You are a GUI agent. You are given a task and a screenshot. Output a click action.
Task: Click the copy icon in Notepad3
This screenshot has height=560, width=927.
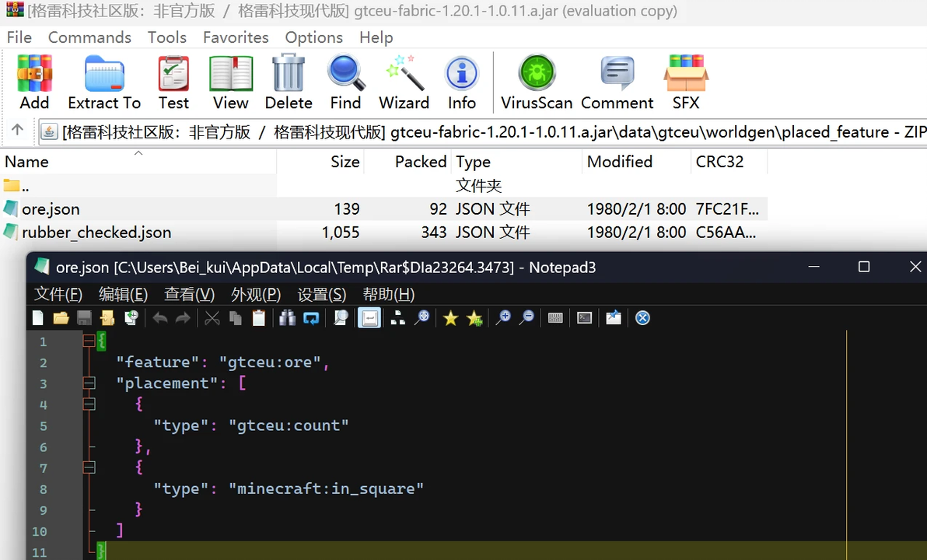tap(236, 318)
